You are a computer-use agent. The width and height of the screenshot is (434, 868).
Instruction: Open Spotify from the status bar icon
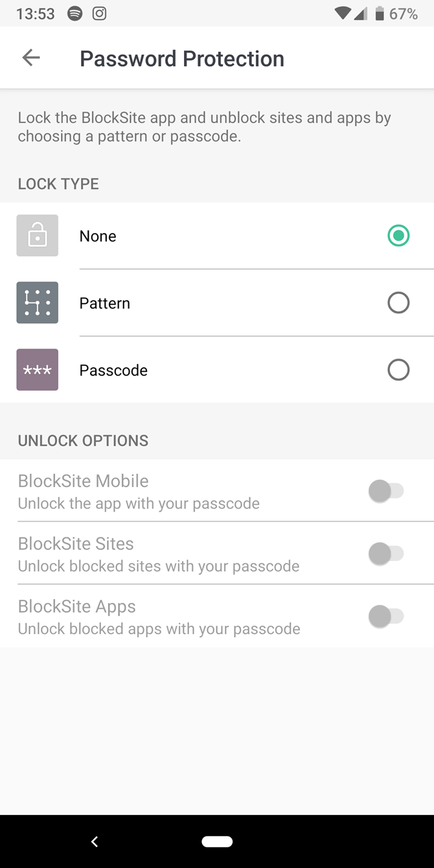pos(75,13)
